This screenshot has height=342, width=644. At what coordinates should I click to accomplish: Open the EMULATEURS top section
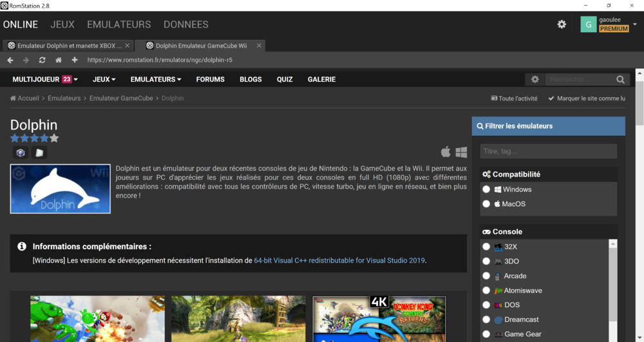point(118,24)
